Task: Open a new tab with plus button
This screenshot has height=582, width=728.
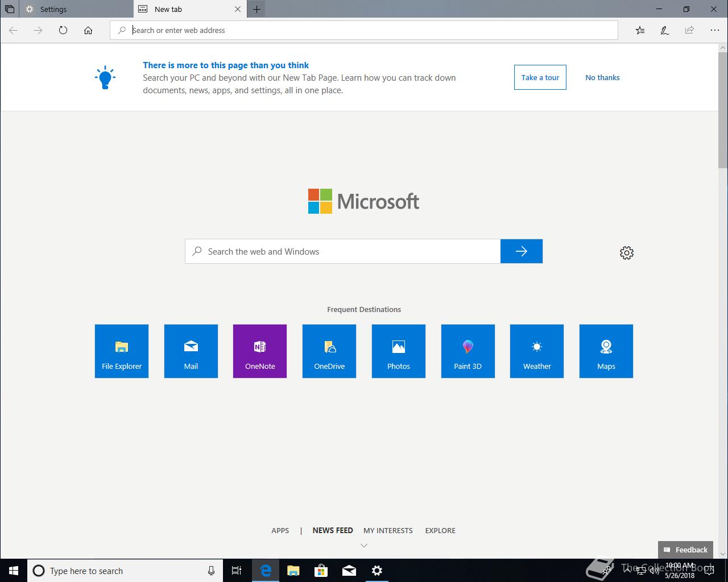Action: coord(257,9)
